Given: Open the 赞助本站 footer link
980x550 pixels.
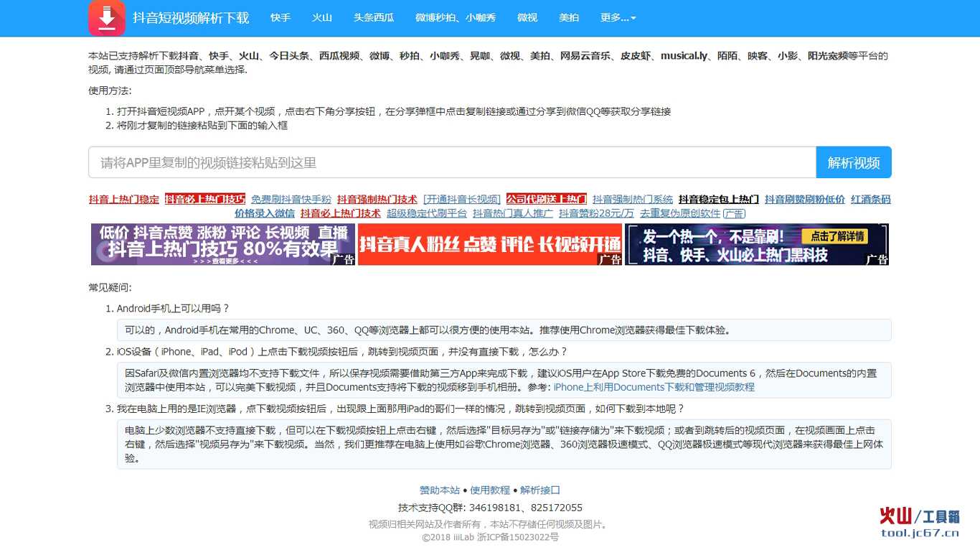Looking at the screenshot, I should [x=440, y=490].
